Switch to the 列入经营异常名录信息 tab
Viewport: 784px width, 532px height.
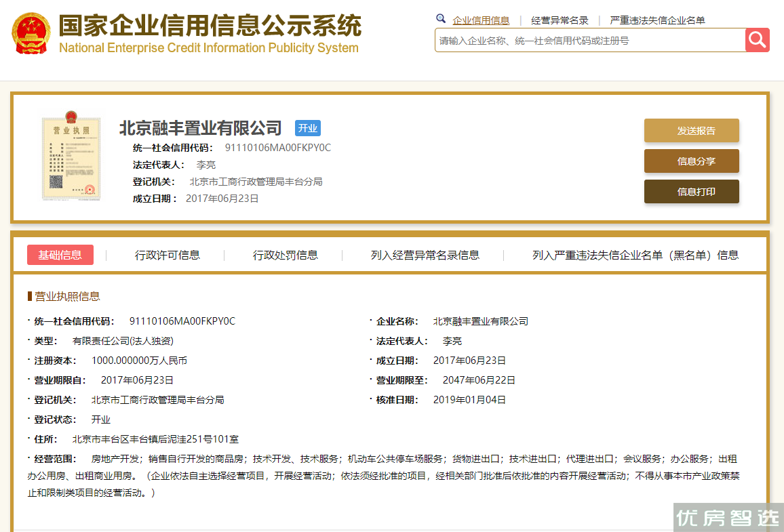point(425,255)
